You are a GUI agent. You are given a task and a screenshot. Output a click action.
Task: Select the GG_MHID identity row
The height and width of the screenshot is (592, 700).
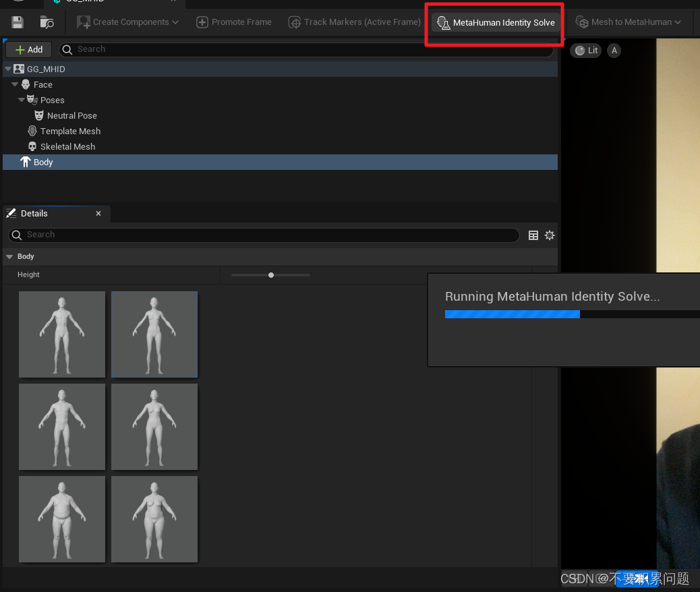(280, 69)
